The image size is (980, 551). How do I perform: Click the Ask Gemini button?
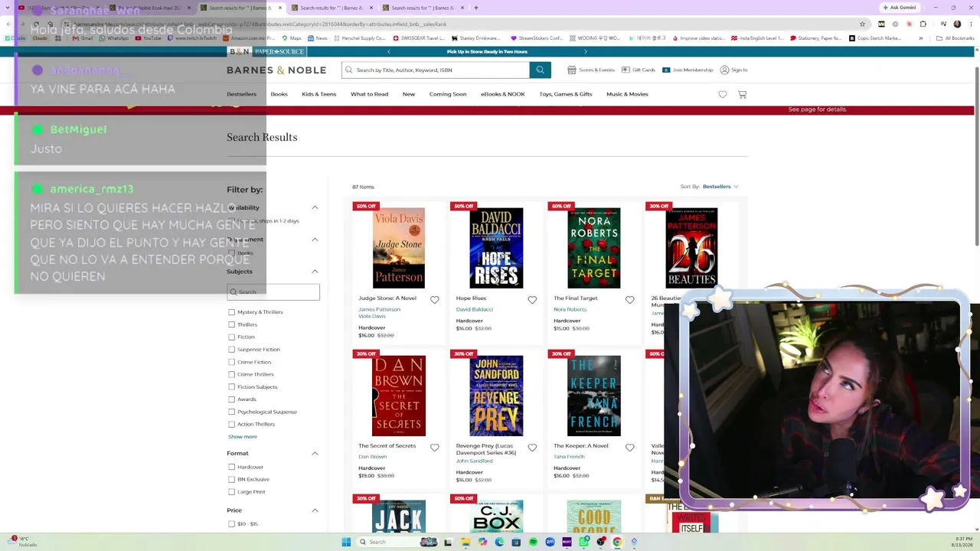pos(900,8)
